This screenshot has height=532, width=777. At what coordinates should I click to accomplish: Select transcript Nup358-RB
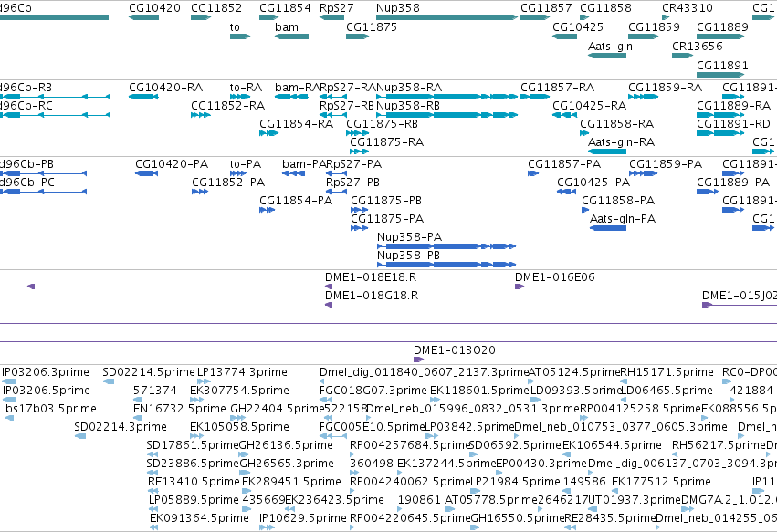(447, 115)
